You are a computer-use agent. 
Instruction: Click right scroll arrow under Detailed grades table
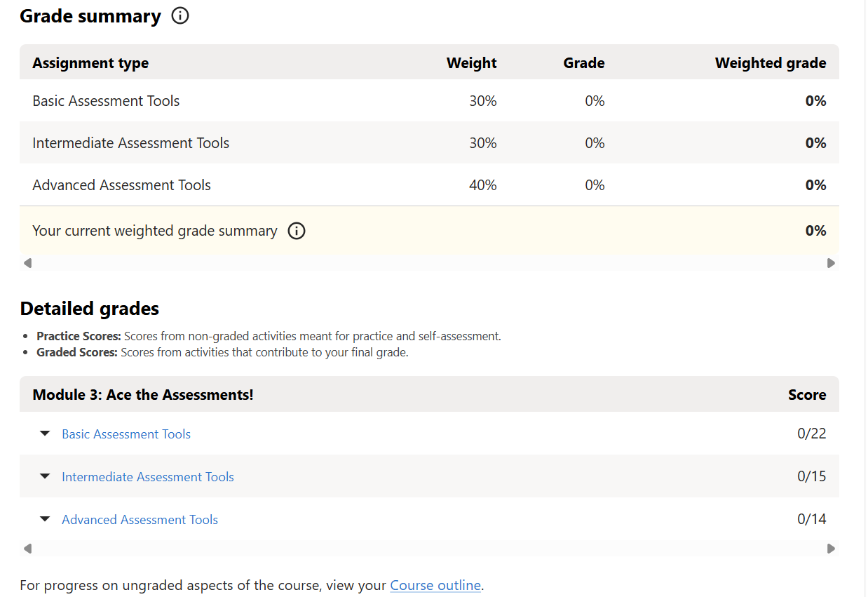tap(831, 549)
